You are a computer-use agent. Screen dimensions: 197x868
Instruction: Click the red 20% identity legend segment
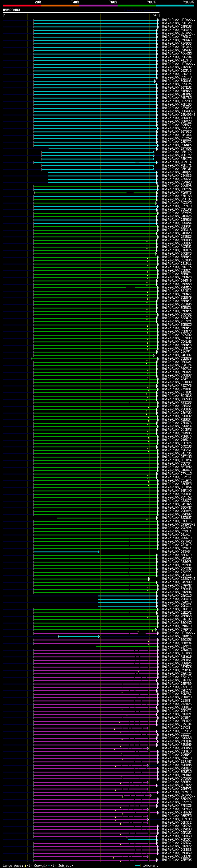pos(22,6)
